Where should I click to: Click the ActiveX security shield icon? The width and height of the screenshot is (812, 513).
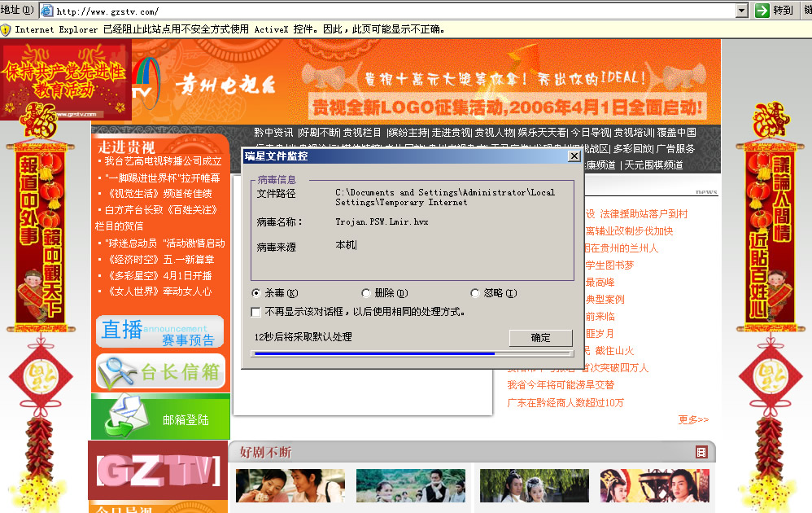click(x=6, y=29)
